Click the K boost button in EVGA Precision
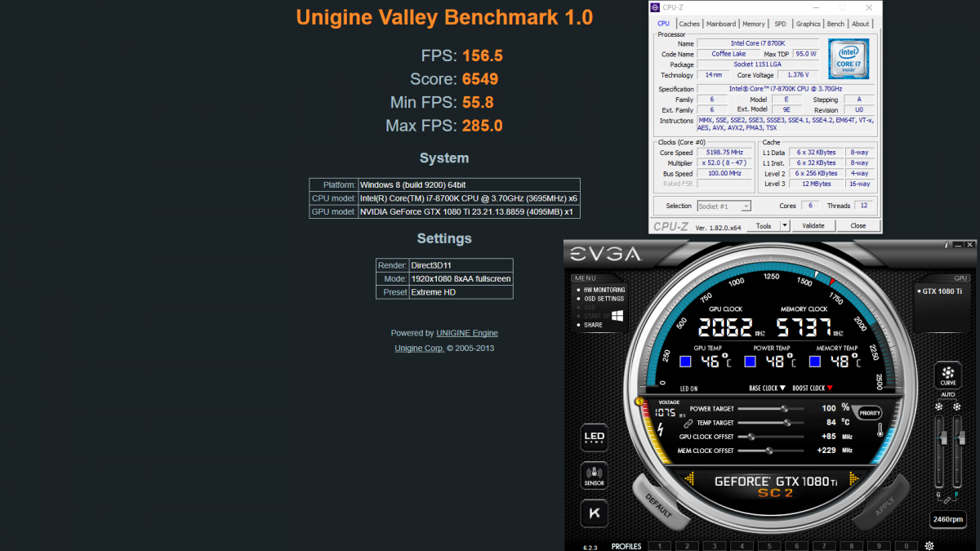 (x=594, y=513)
